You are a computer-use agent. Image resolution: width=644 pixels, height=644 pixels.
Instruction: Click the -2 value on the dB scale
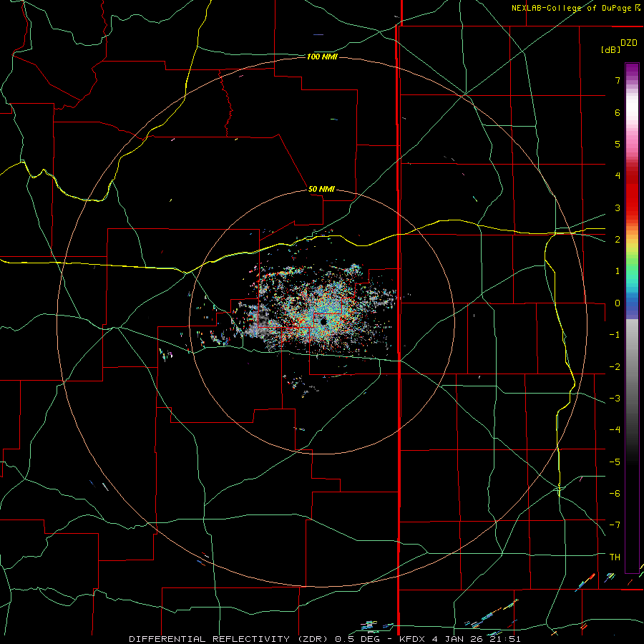click(615, 367)
